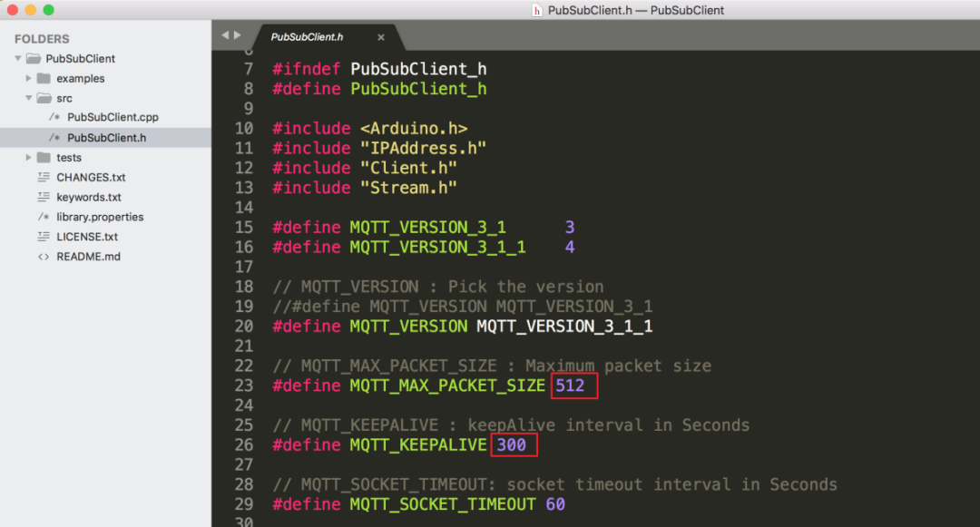Close the PubSubClient.h tab
Screen dimensions: 980x527
tap(380, 37)
